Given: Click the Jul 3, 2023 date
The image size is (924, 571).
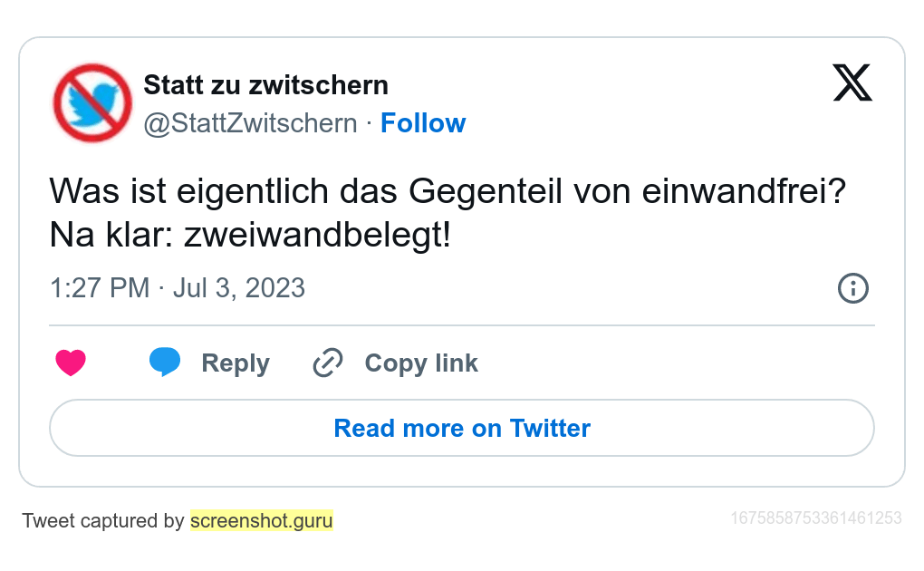Looking at the screenshot, I should point(239,288).
